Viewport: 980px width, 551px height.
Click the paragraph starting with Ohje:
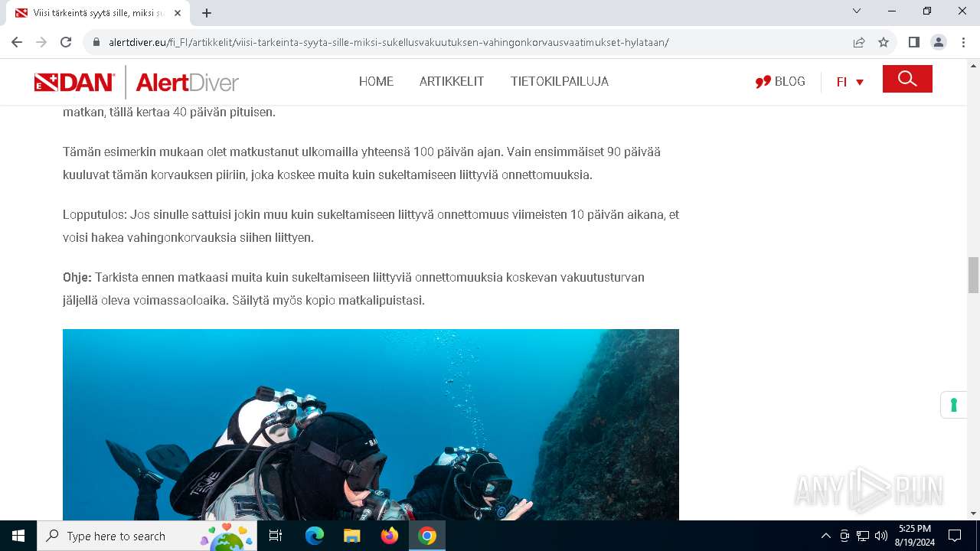(354, 289)
